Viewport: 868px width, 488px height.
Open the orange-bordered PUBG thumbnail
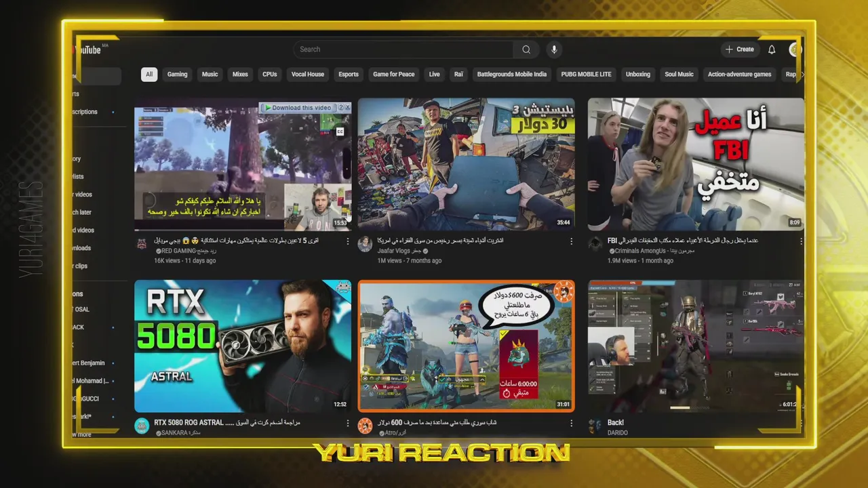click(466, 346)
